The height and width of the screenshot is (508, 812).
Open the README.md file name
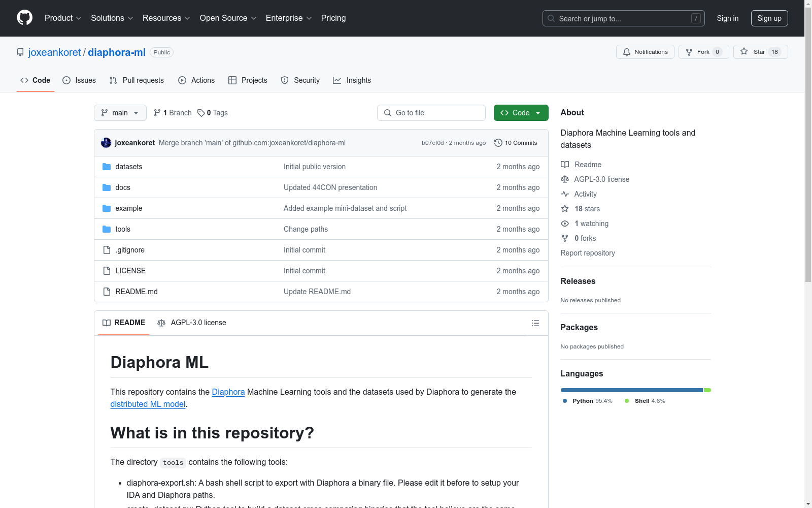pos(137,292)
